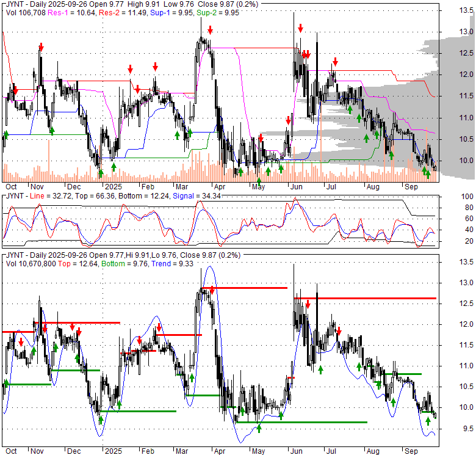Click the green buy arrow under May low, lower chart
476x455 pixels.
(259, 429)
